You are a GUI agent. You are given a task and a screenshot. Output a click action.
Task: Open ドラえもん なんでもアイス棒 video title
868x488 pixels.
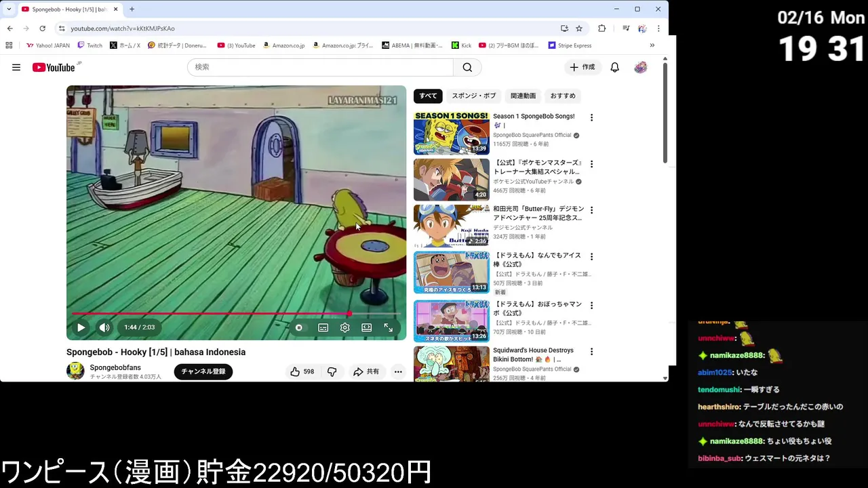(x=537, y=260)
